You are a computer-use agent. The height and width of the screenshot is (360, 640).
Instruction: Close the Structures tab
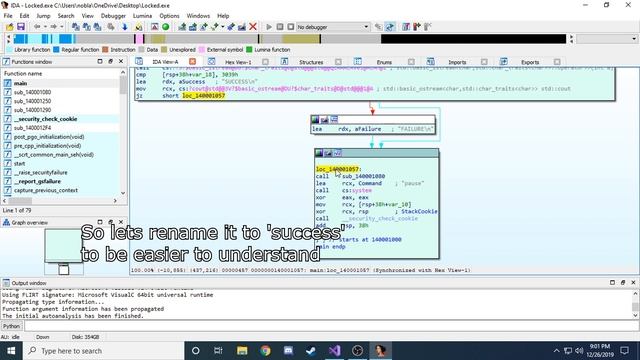coord(338,62)
